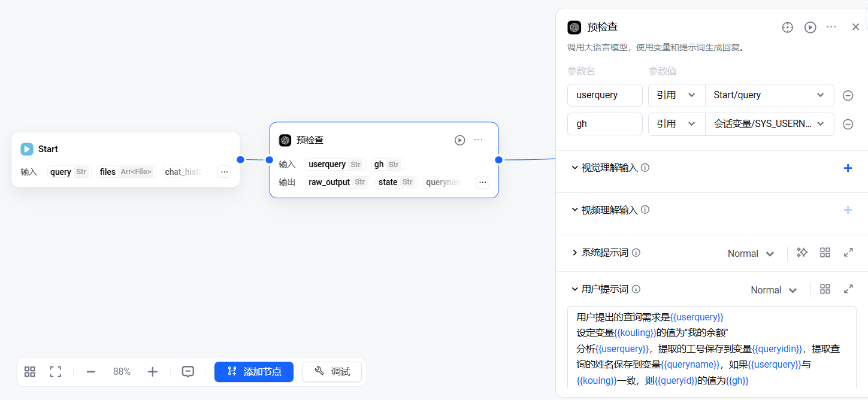This screenshot has width=868, height=400.
Task: Zoom in the canvas with plus button
Action: click(x=152, y=372)
